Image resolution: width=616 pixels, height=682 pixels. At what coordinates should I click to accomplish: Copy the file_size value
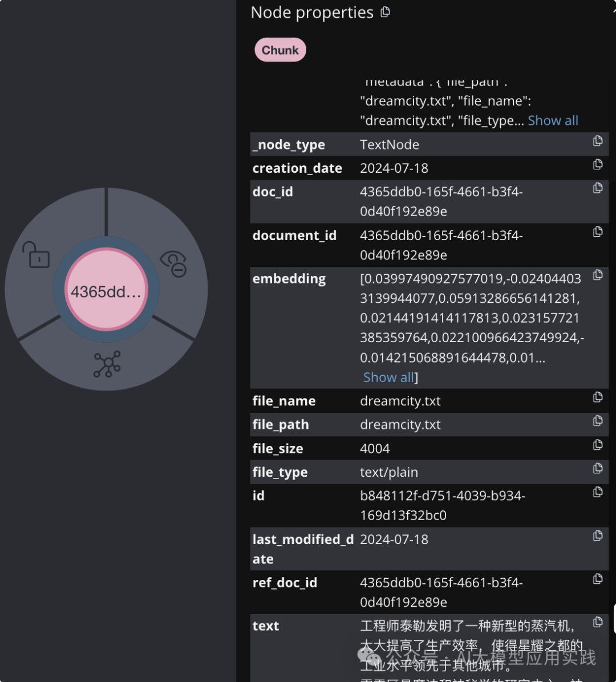click(598, 445)
